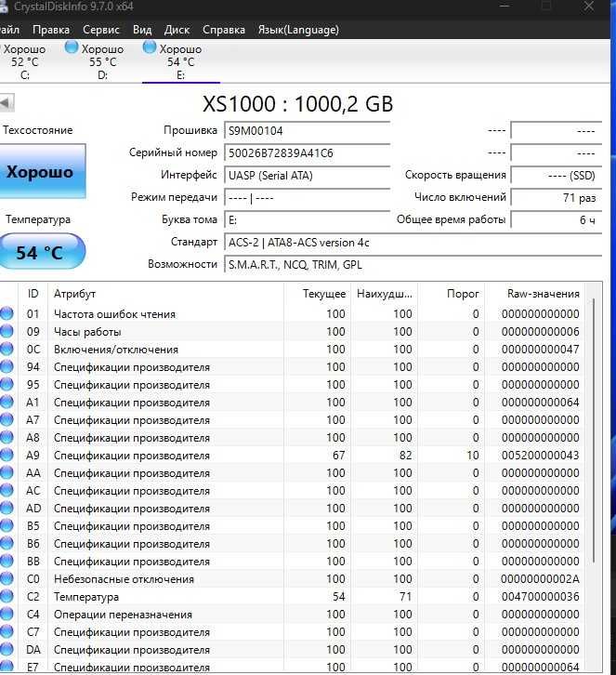Click the Raw-значения column header
Viewport: 616px width, 675px height.
[x=534, y=294]
